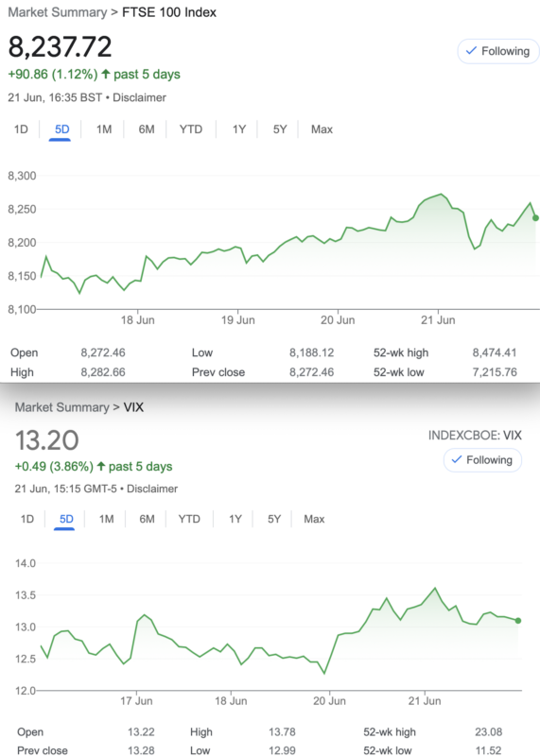Switch VIX chart to 1M view
The image size is (540, 756).
point(106,519)
